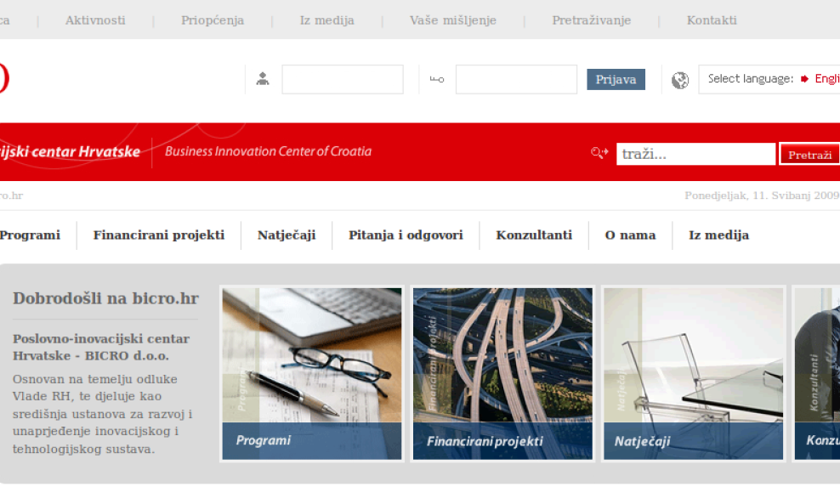Screen dimensions: 840x504
Task: Open Kontakti in the top bar
Action: pyautogui.click(x=712, y=20)
